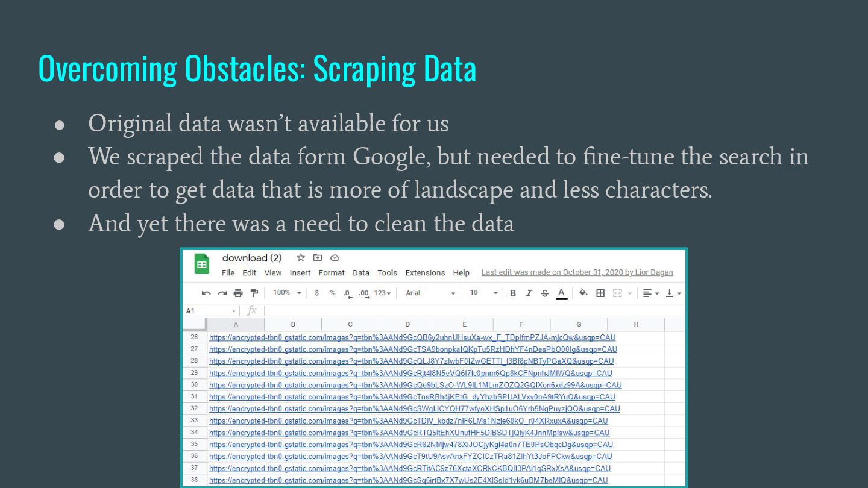Viewport: 868px width, 488px height.
Task: Star the download (2) spreadsheet
Action: pyautogui.click(x=301, y=258)
